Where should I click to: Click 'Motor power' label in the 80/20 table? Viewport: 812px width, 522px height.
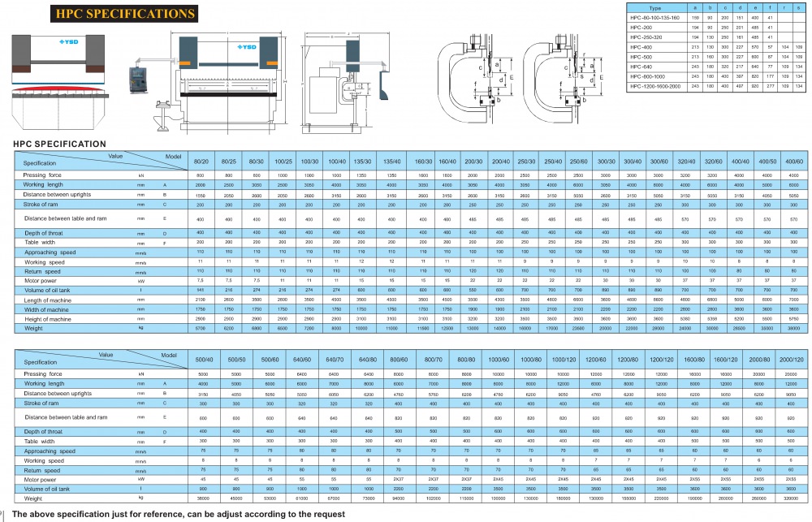(x=41, y=281)
